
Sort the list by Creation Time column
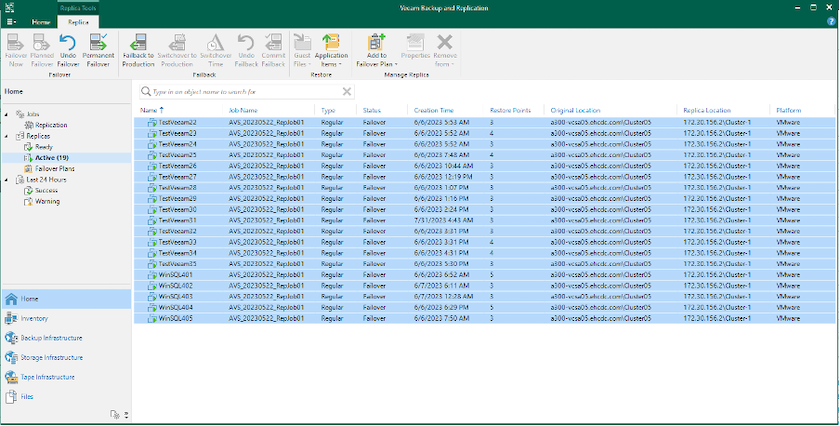(x=433, y=110)
